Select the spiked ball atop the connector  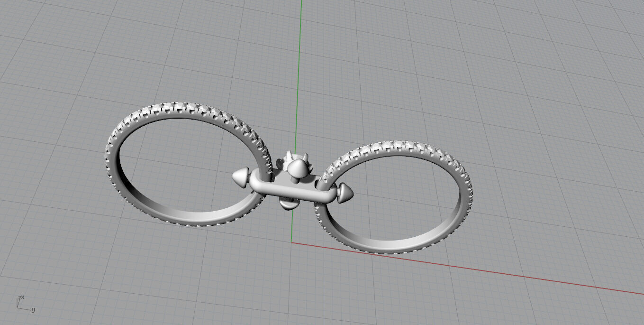(297, 168)
